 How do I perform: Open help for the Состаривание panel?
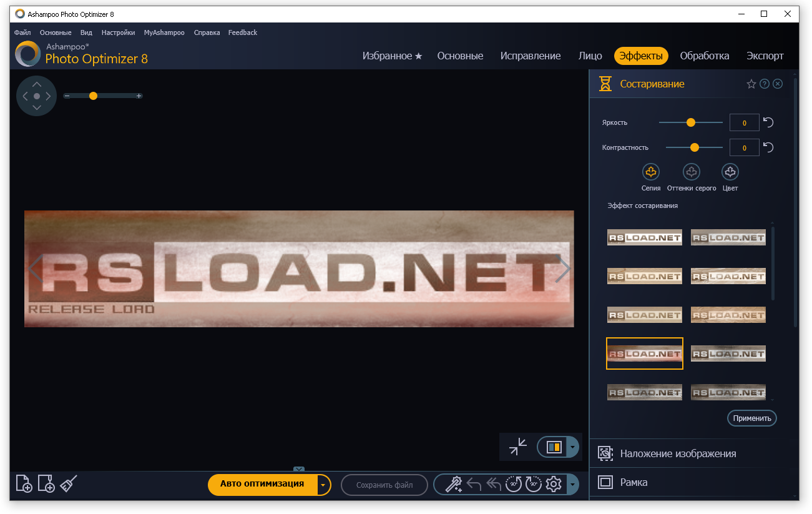(765, 84)
